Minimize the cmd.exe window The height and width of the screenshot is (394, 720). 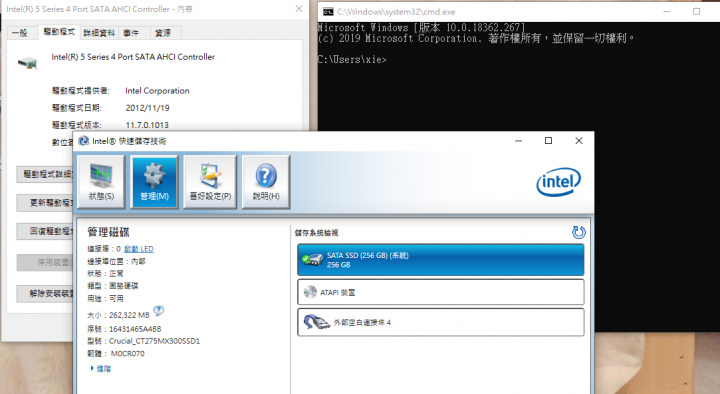point(667,11)
